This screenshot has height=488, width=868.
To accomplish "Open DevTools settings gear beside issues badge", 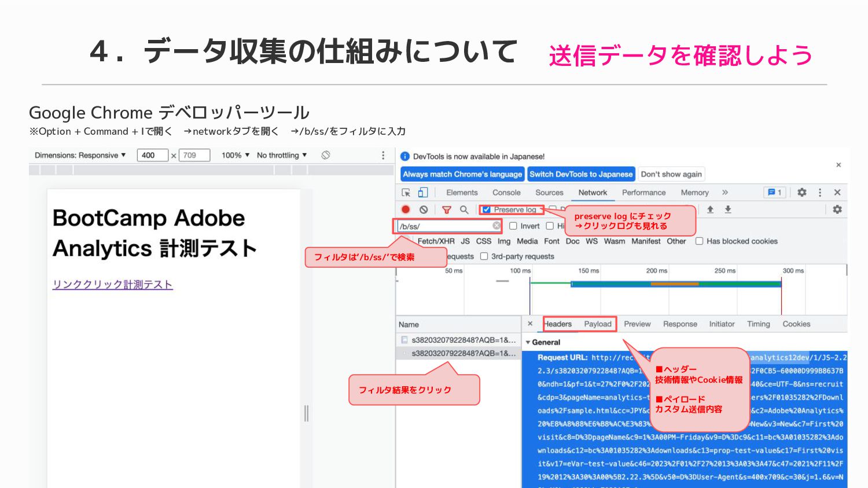I will [801, 193].
